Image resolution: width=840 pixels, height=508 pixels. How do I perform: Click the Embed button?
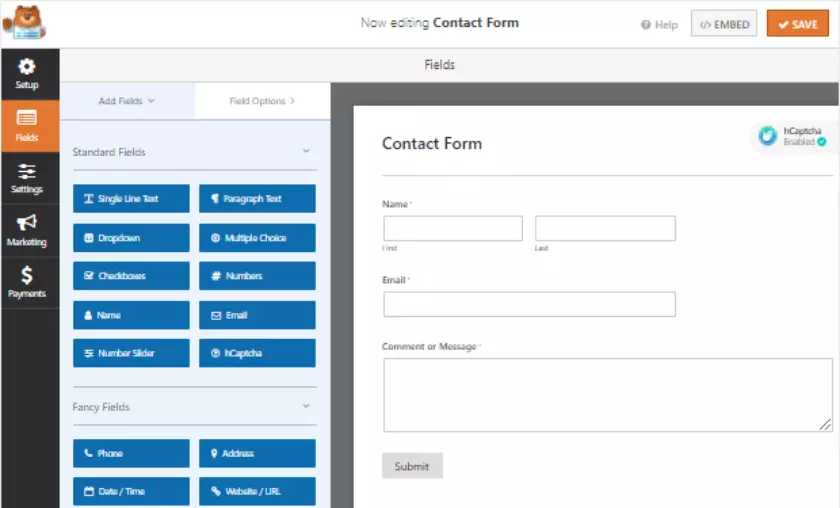tap(724, 24)
